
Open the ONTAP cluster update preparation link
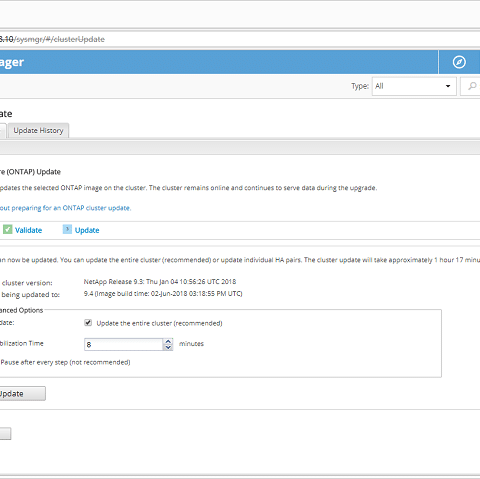click(x=65, y=208)
